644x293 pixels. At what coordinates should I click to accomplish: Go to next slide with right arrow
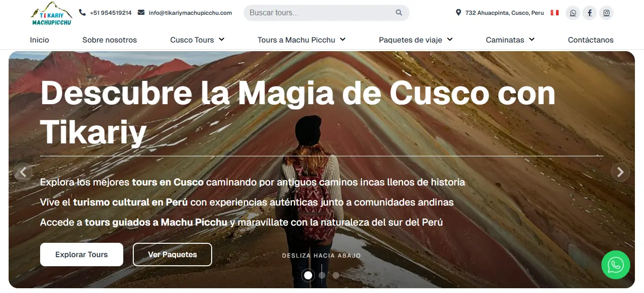pos(620,172)
